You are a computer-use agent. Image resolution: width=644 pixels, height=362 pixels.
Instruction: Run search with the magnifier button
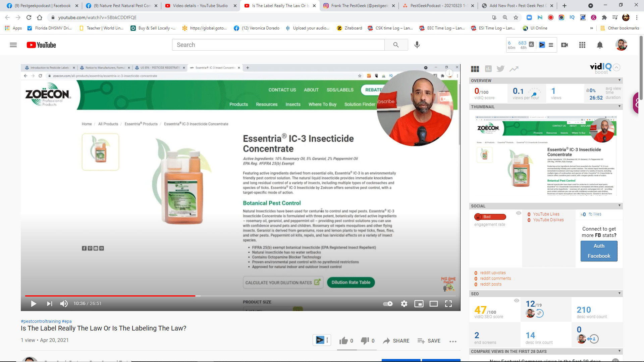click(x=396, y=45)
